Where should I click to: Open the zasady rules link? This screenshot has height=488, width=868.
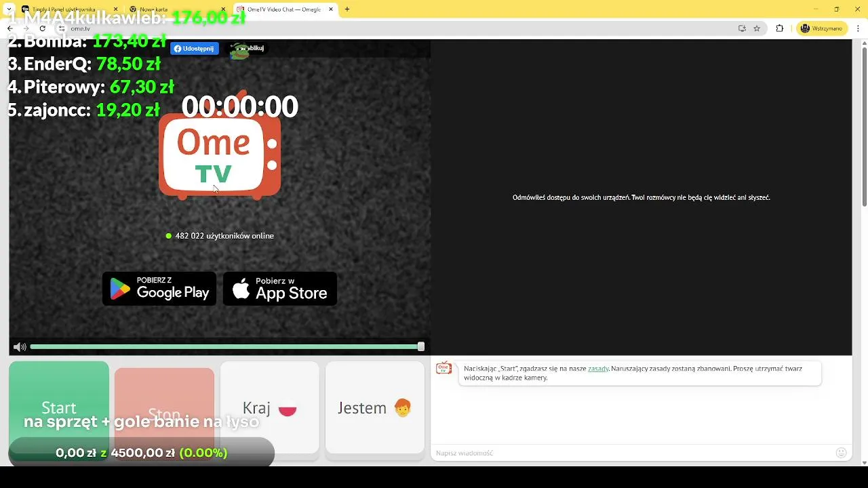click(598, 369)
